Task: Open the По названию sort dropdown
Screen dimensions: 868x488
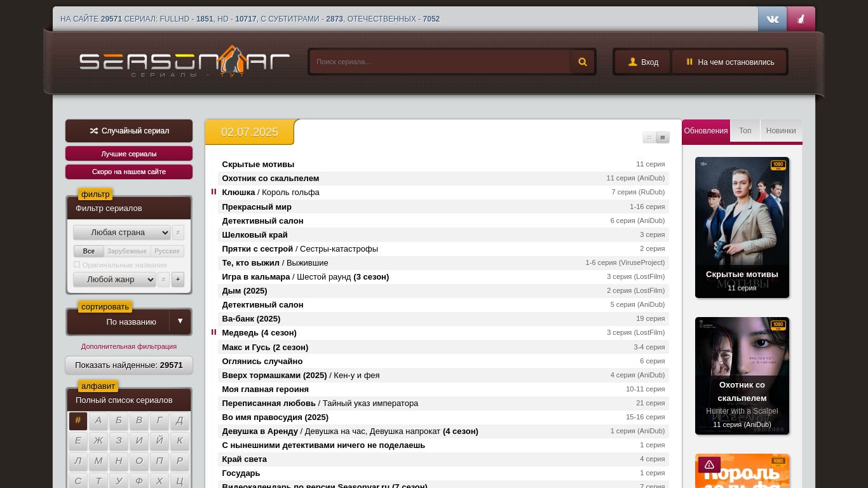Action: (119, 322)
